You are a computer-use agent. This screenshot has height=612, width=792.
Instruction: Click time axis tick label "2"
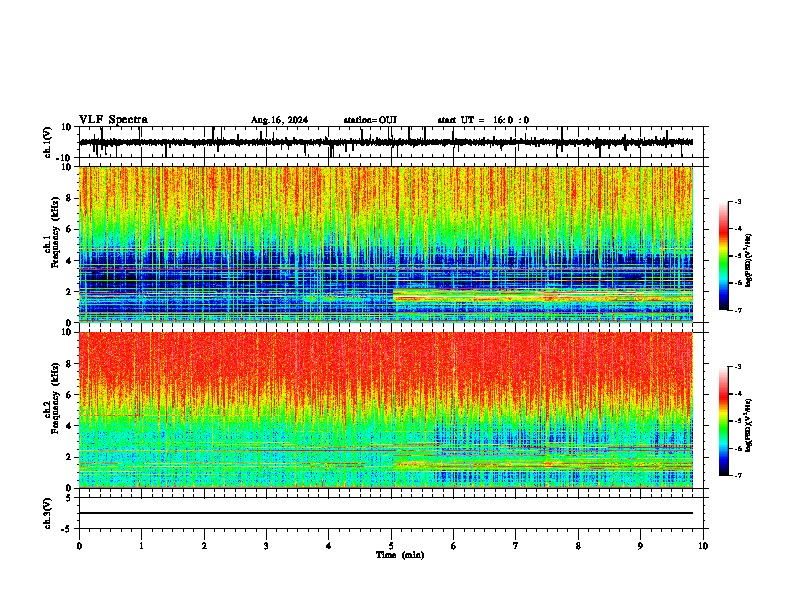tap(204, 546)
